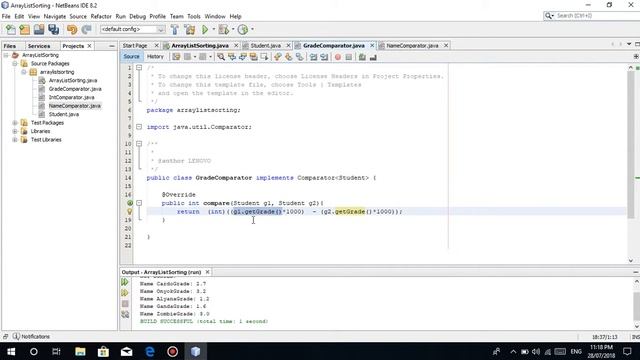
Task: Open the default config dropdown
Action: point(133,29)
